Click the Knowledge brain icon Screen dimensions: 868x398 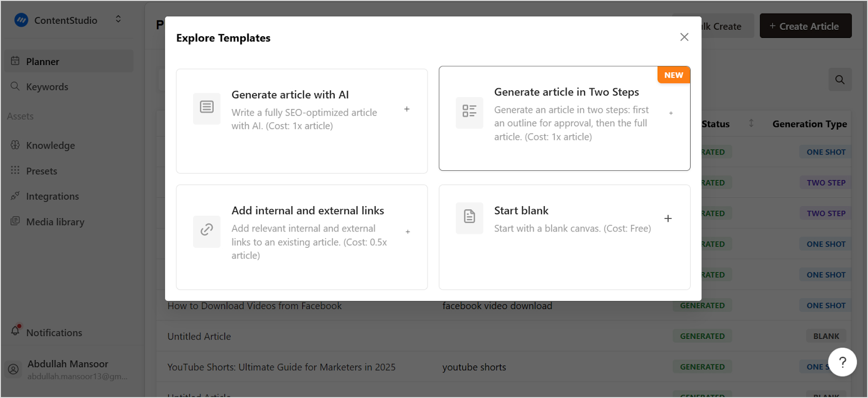(x=15, y=145)
